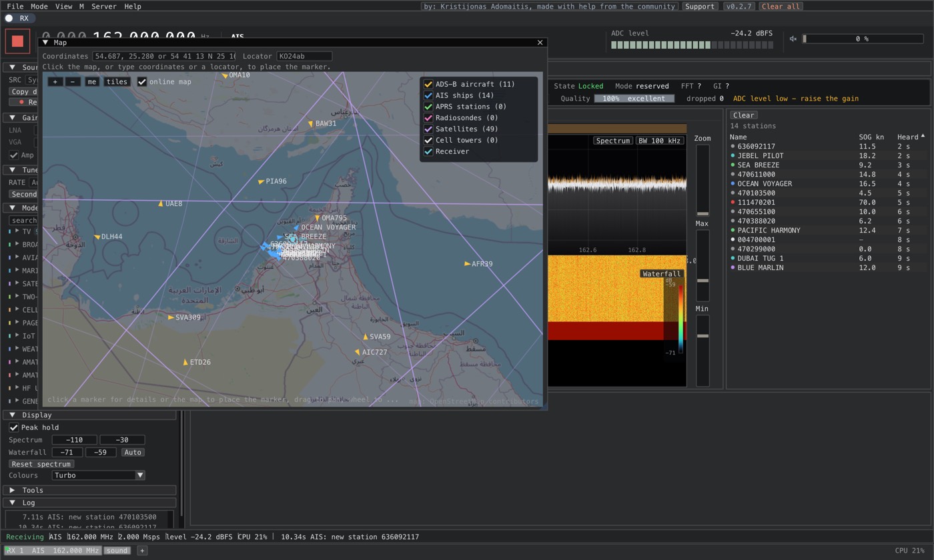This screenshot has width=934, height=560.
Task: Click the blue dot beside OCEAN VOYAGER station
Action: click(x=733, y=183)
